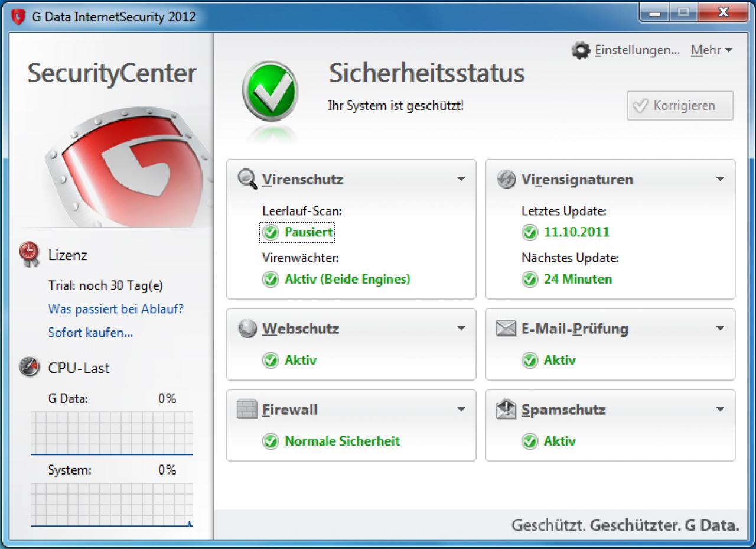Open the 'Was passiert bei Ablauf?' link
The height and width of the screenshot is (549, 756).
(x=116, y=309)
